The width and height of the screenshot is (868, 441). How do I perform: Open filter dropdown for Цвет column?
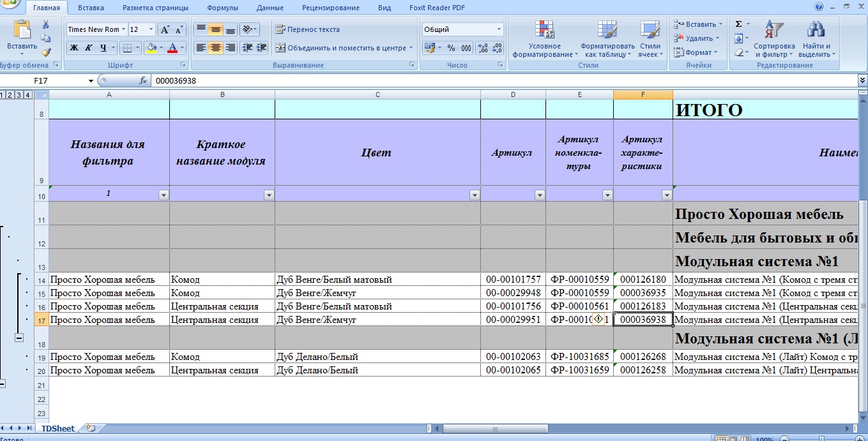[x=474, y=195]
